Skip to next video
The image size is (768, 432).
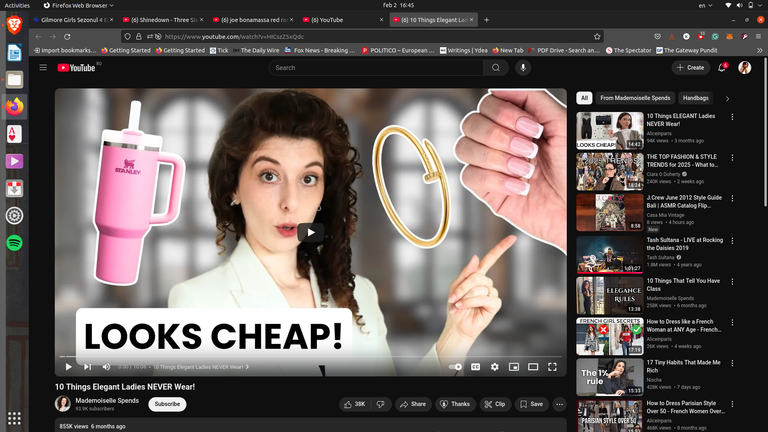87,367
